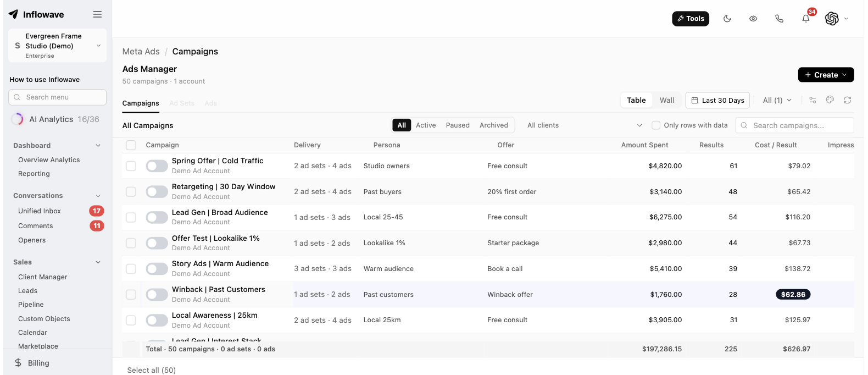
Task: Toggle dark mode moon icon
Action: 727,19
